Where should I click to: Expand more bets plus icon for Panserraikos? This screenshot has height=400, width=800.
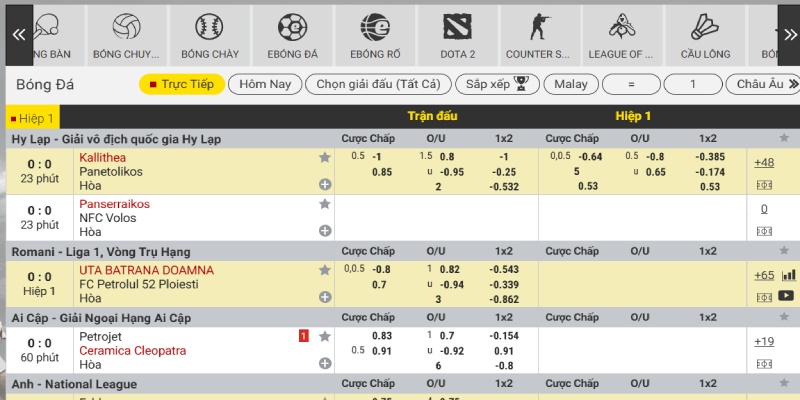coord(324,231)
